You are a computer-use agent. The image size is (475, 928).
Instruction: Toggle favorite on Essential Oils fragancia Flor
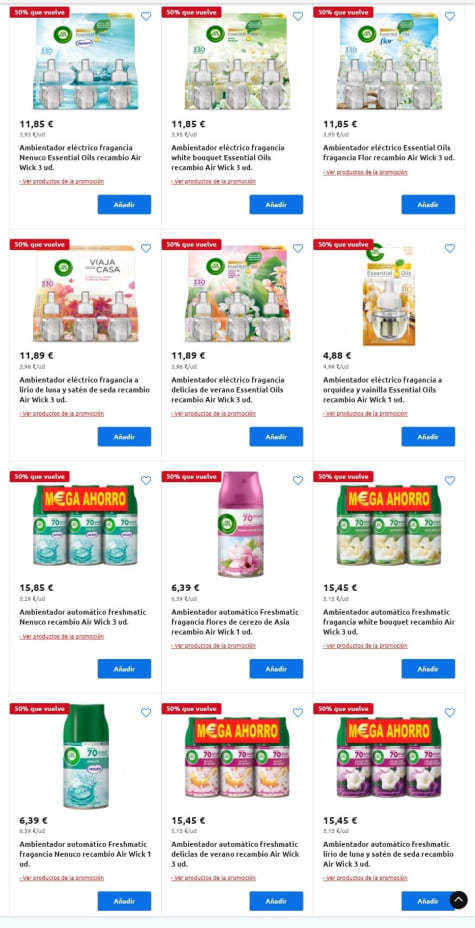(450, 16)
